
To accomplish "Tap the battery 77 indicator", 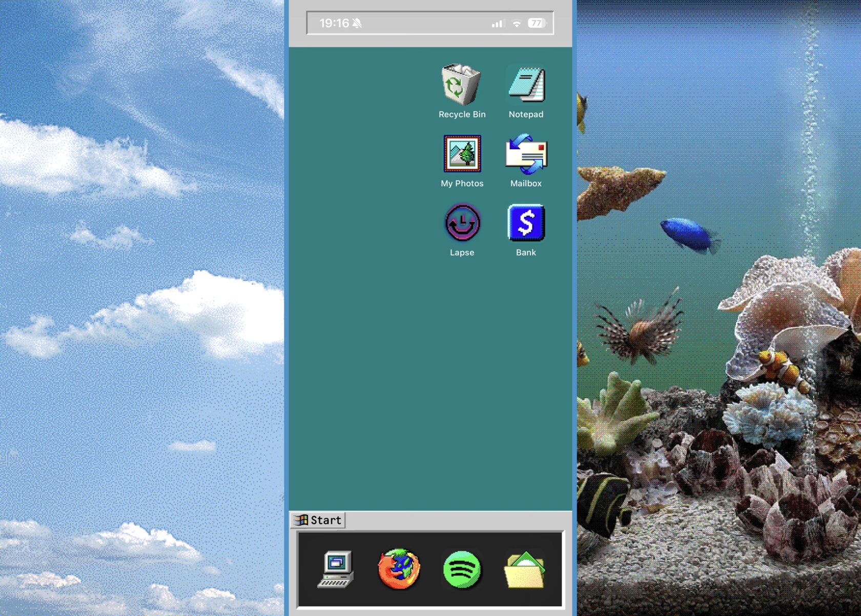I will [537, 23].
